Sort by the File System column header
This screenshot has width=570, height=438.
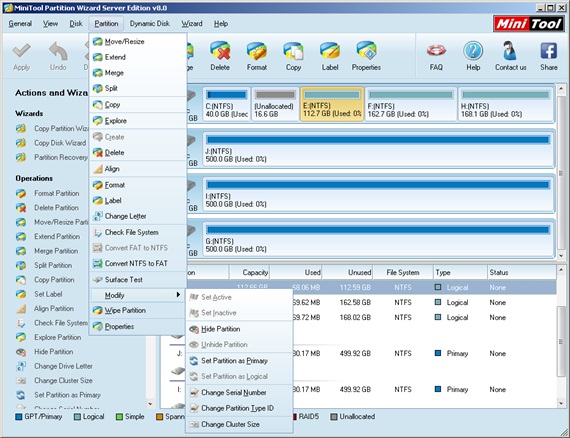click(x=403, y=273)
